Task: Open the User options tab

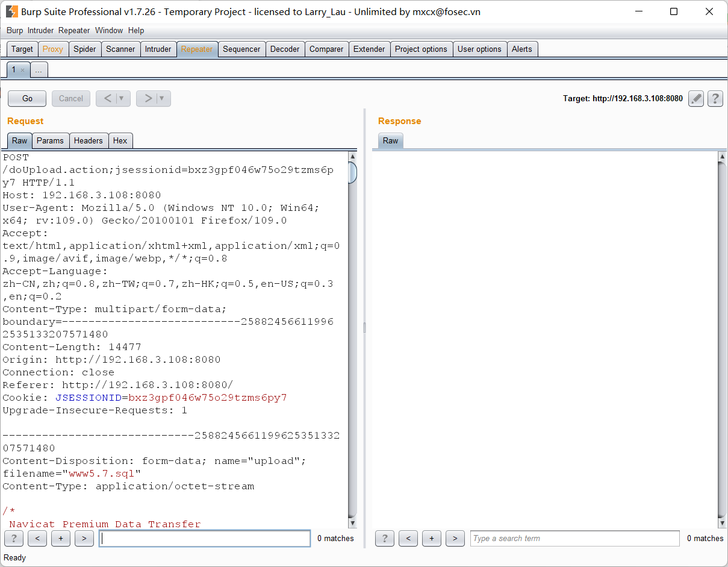Action: tap(479, 49)
